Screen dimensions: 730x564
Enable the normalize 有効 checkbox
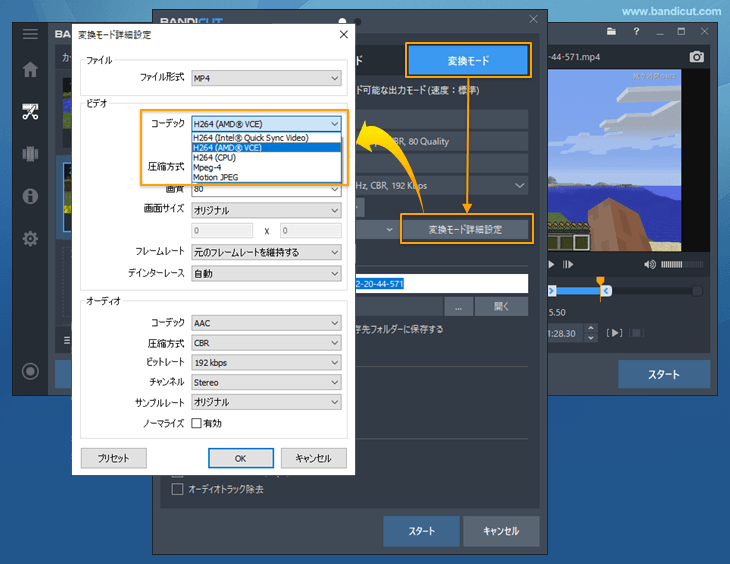[196, 423]
